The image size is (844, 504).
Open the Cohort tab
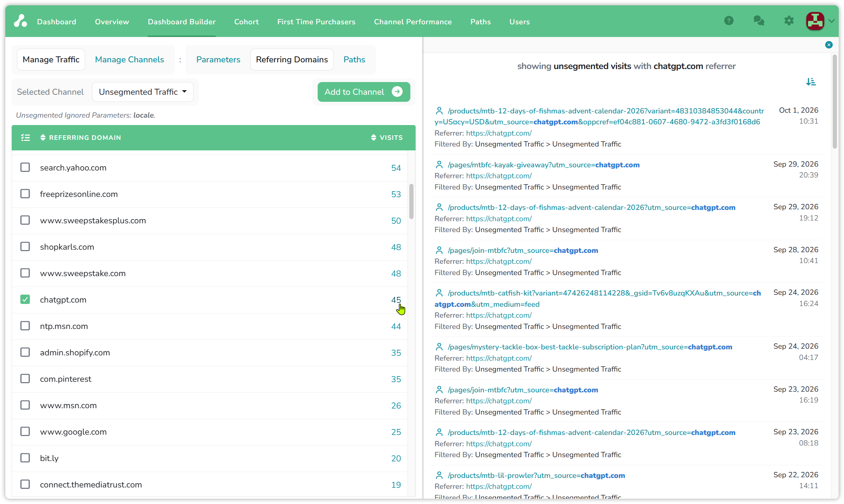[x=246, y=22]
